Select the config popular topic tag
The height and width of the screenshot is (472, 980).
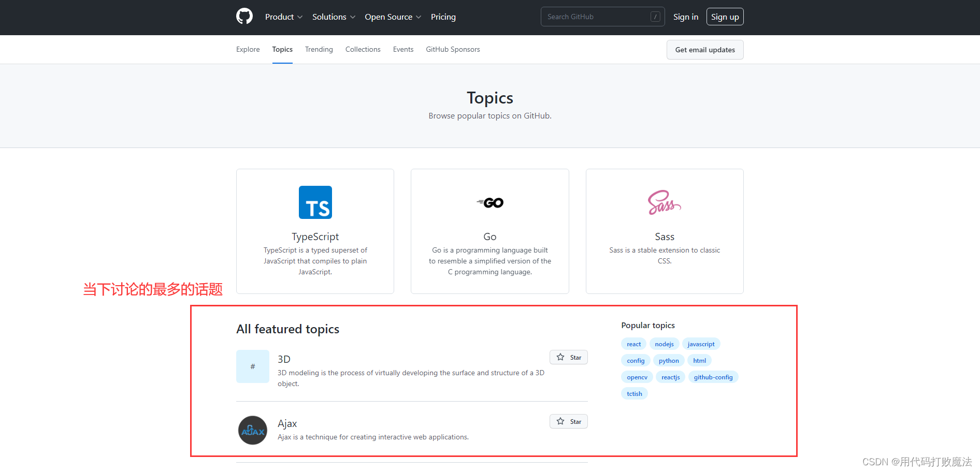pos(636,361)
